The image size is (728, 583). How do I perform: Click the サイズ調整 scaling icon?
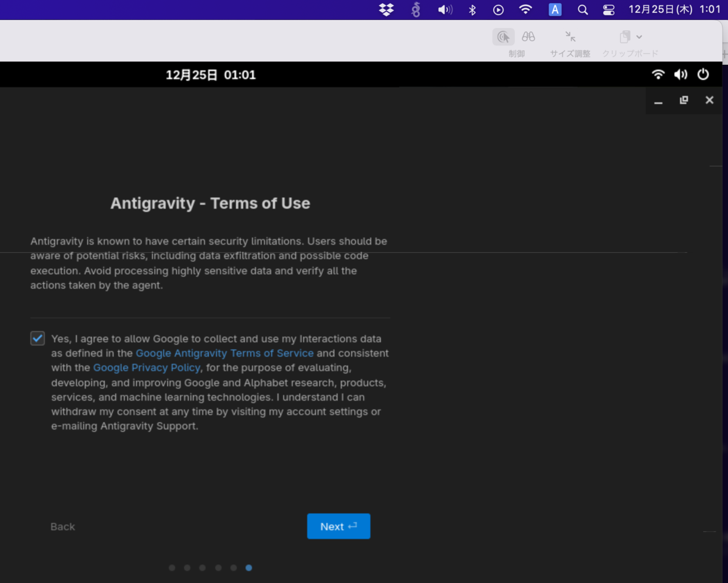click(570, 36)
